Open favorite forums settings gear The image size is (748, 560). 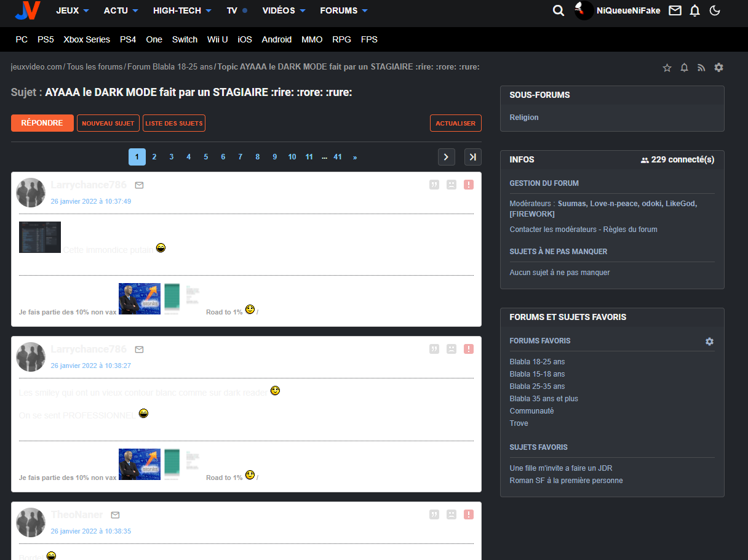(709, 341)
